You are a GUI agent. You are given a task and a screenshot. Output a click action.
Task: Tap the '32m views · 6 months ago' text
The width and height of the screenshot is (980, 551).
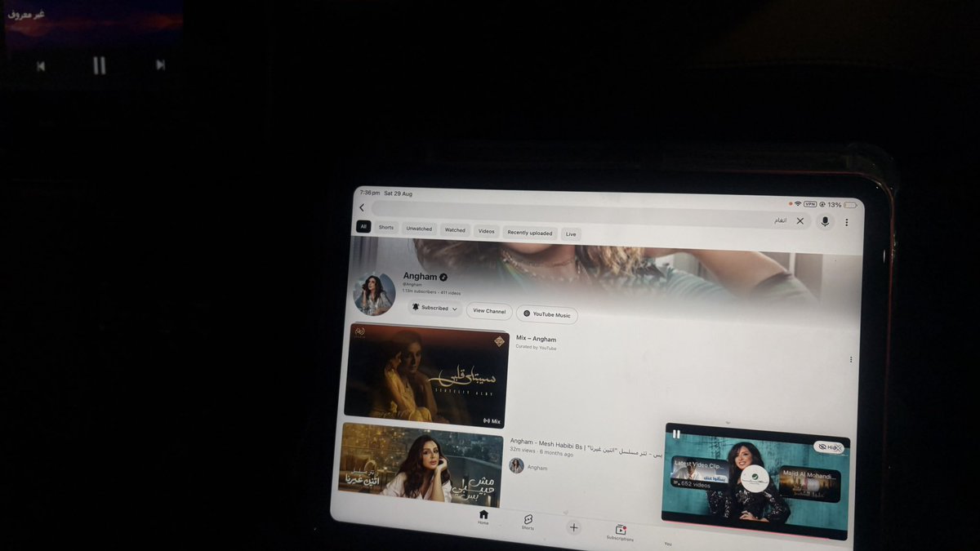(541, 452)
